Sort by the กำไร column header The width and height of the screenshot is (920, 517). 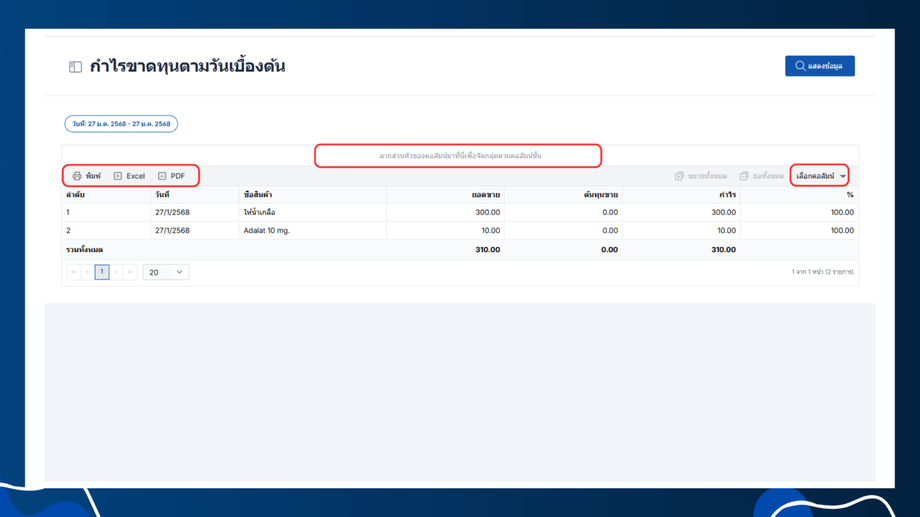pyautogui.click(x=681, y=195)
